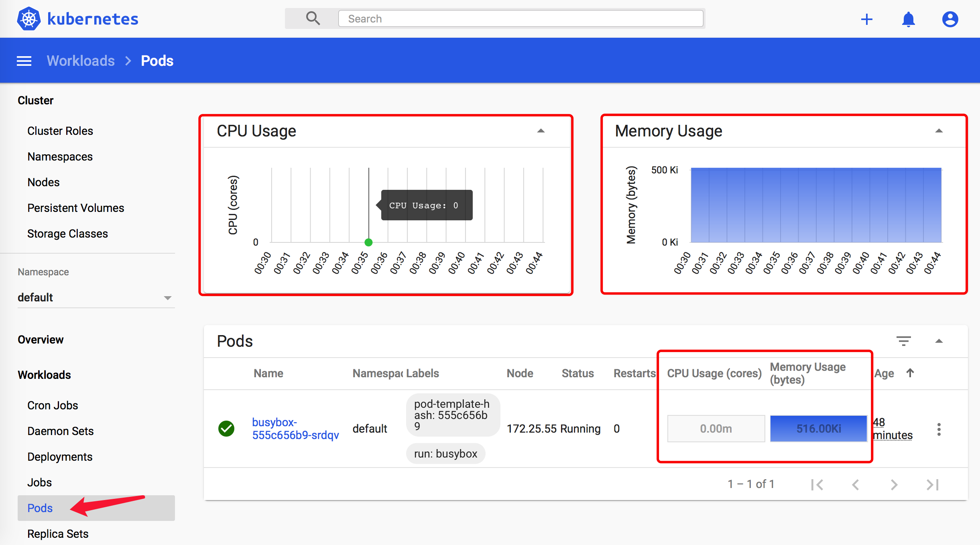Click the plus create resource icon
The image size is (980, 545).
[x=867, y=19]
